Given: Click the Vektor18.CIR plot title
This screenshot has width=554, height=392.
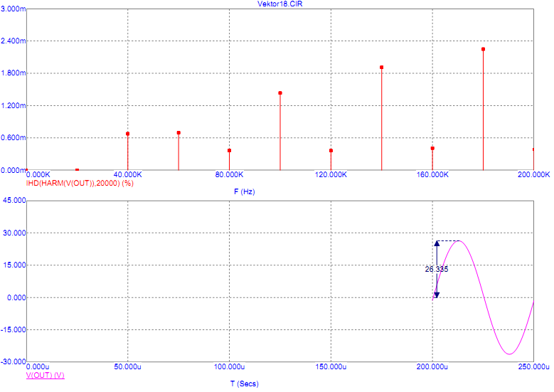Looking at the screenshot, I should point(279,4).
